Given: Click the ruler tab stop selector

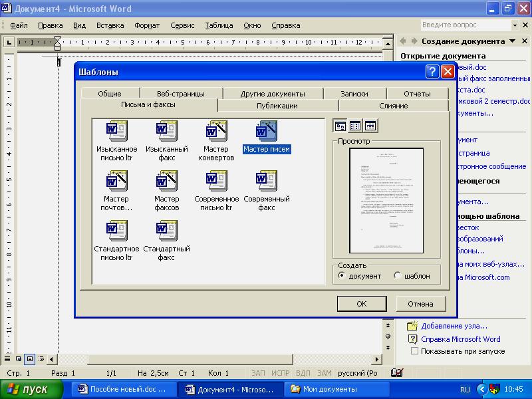Looking at the screenshot, I should point(9,43).
